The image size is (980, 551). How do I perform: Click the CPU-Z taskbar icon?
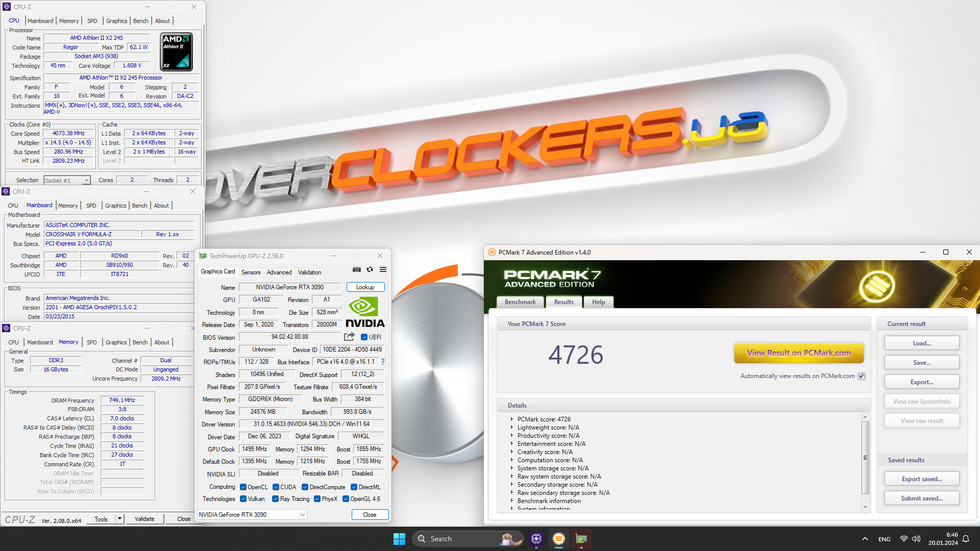pos(536,539)
